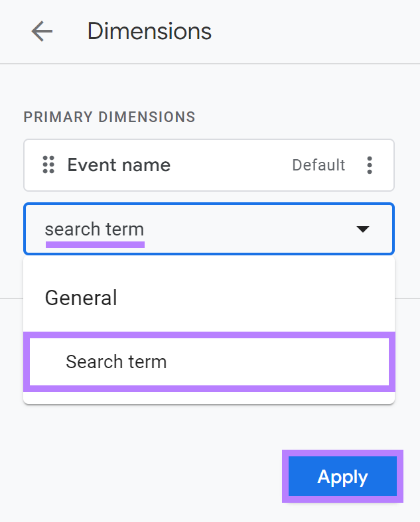Click the dropdown caret in search field
Viewport: 420px width, 522px height.
pyautogui.click(x=362, y=229)
